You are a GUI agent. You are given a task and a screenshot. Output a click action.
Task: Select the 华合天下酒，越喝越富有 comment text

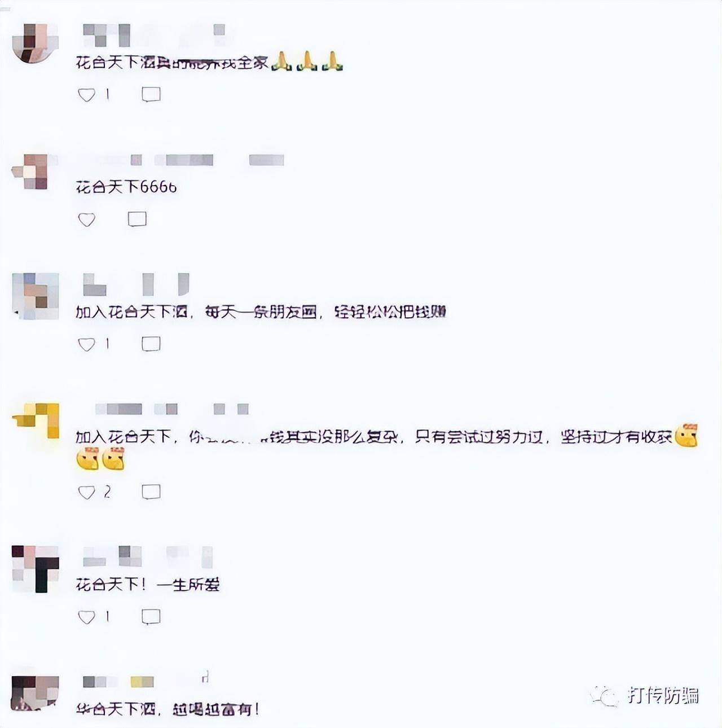coord(168,709)
